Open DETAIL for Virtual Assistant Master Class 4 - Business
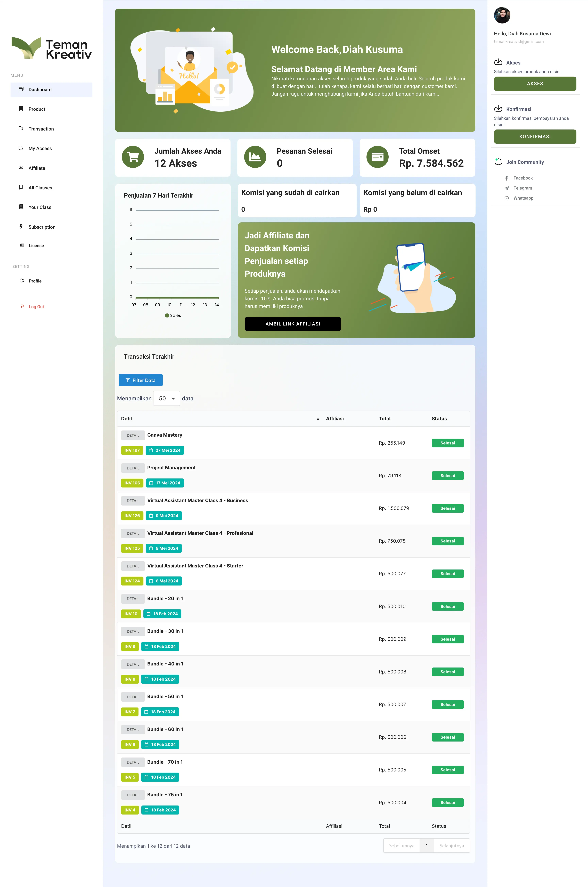The image size is (588, 887). (x=133, y=501)
